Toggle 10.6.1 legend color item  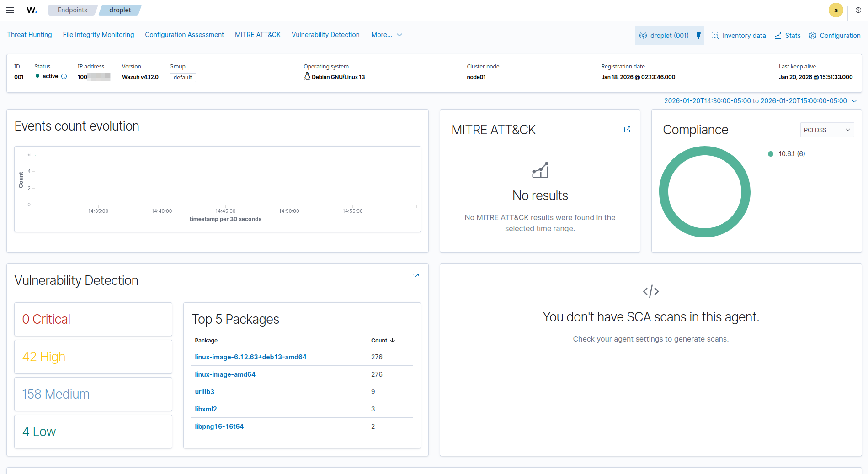(771, 154)
